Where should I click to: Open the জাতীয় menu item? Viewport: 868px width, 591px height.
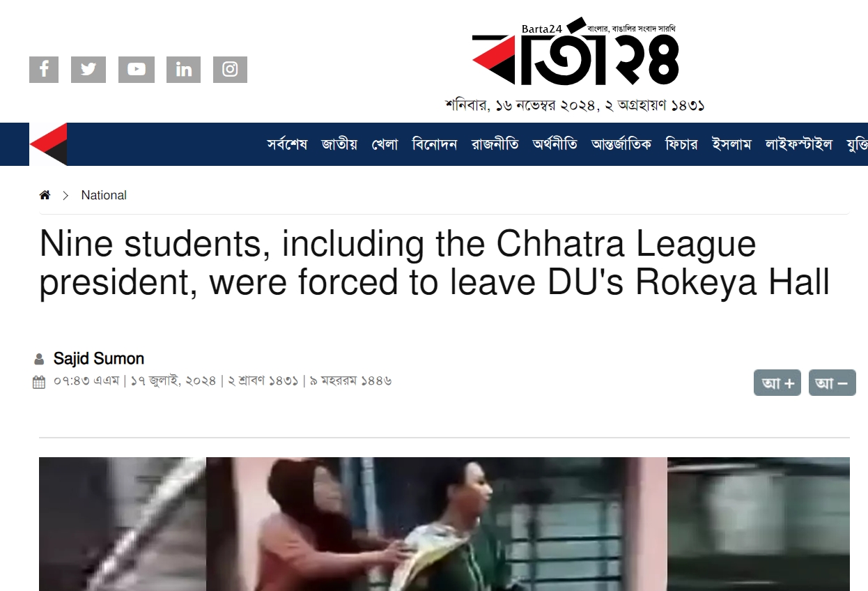coord(339,144)
